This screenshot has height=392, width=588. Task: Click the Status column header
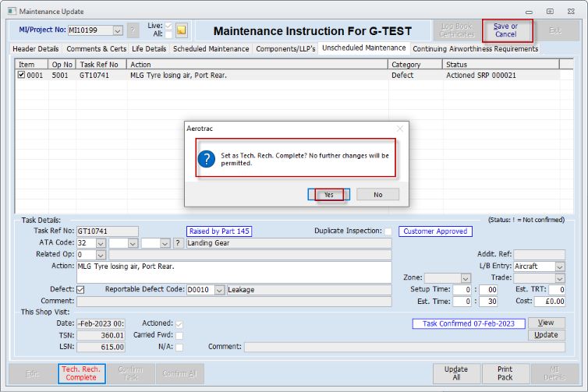pos(501,65)
